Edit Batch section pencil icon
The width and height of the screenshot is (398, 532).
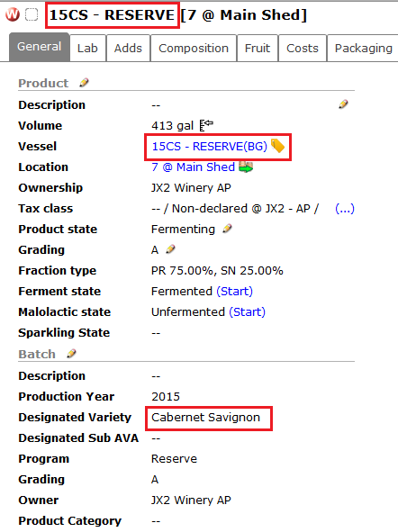[x=71, y=354]
